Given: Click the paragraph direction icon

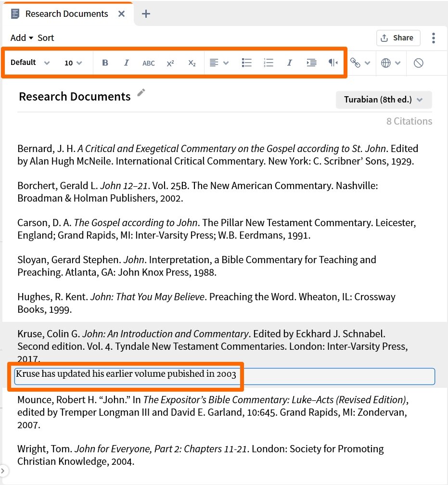Looking at the screenshot, I should [x=333, y=63].
